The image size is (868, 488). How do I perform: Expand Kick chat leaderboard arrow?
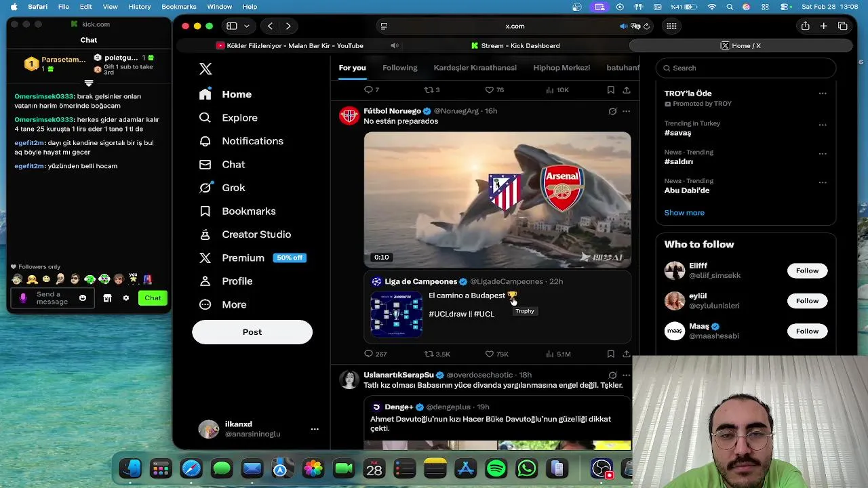pyautogui.click(x=88, y=83)
